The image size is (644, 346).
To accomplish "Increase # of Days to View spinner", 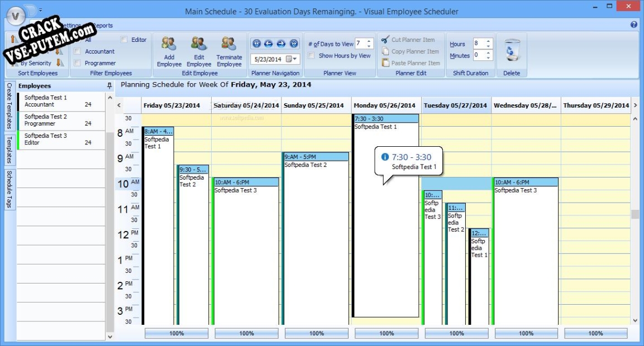I will [x=369, y=41].
